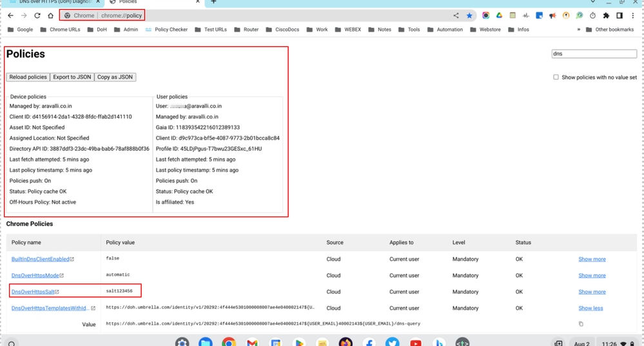Open the DnsOverHttpsTemplatesWithId policy link
Image resolution: width=644 pixels, height=346 pixels.
(x=50, y=308)
